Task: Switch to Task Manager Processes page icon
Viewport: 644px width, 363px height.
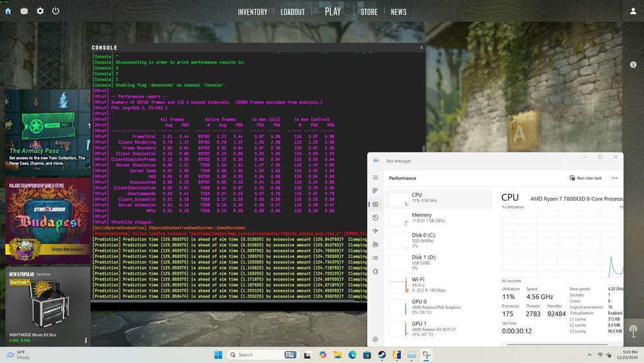Action: click(x=375, y=191)
